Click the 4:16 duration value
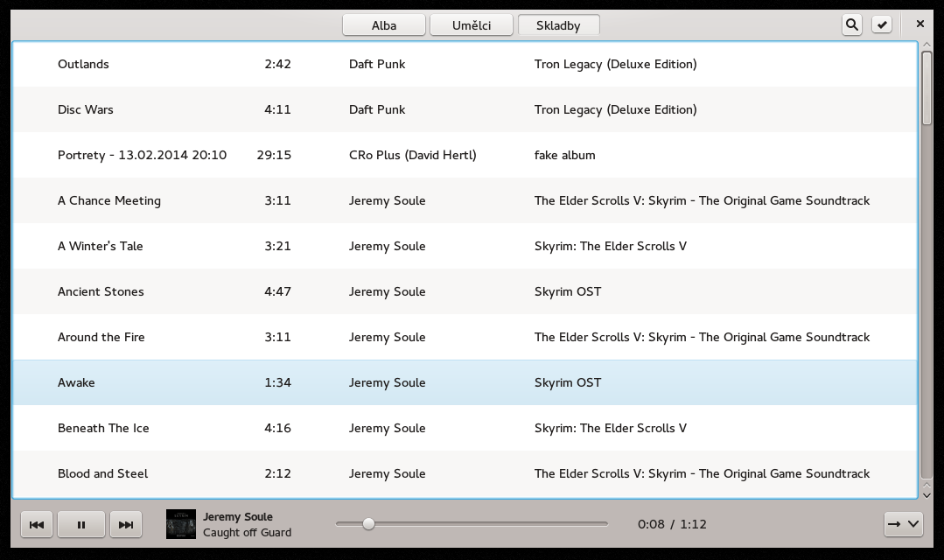This screenshot has height=560, width=944. coord(277,428)
